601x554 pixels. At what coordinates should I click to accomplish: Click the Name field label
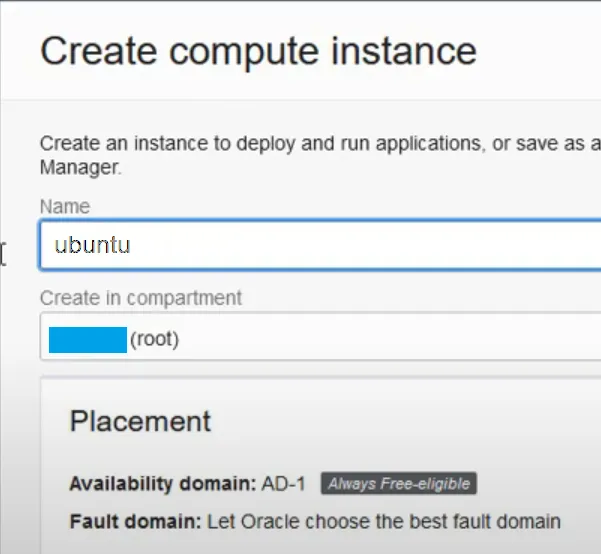click(x=65, y=207)
